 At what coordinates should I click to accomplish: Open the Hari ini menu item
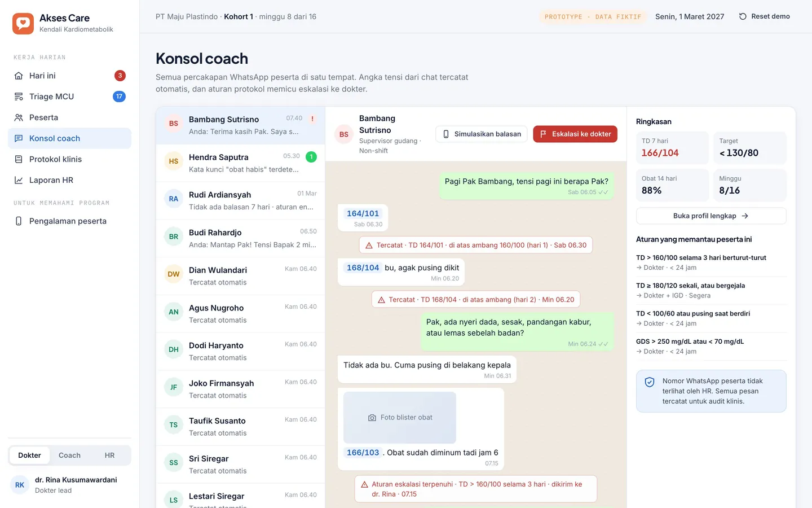tap(69, 76)
